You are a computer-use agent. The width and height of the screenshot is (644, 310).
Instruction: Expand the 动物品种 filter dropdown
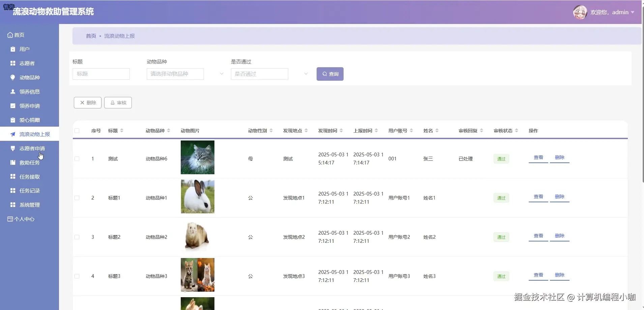[x=221, y=74]
